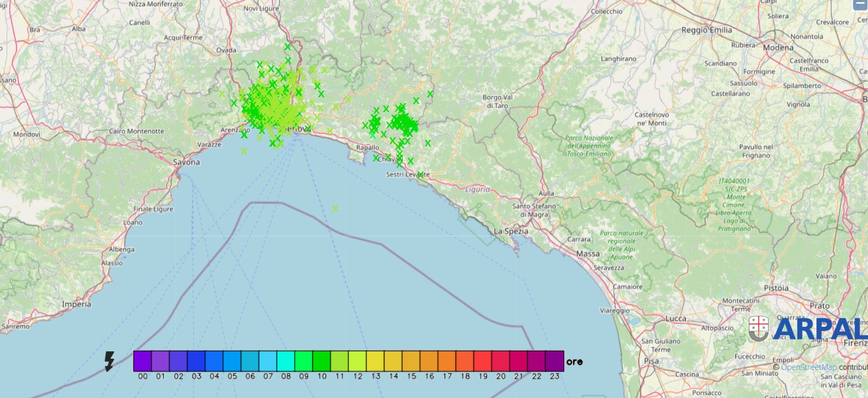Select the hour 07 light blue swatch
The height and width of the screenshot is (398, 868).
point(268,361)
